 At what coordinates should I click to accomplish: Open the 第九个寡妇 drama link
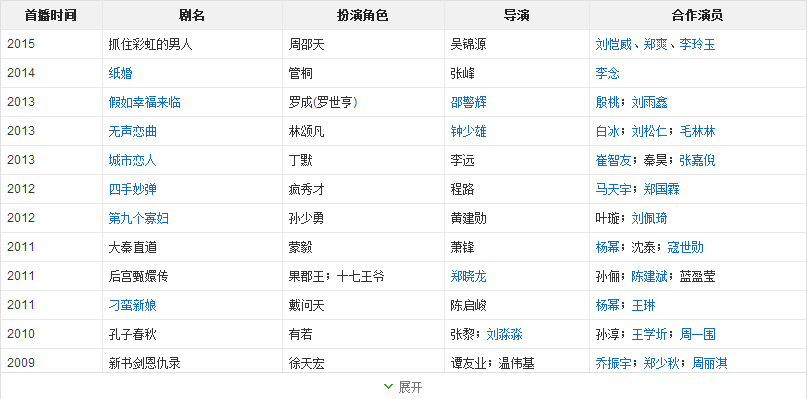coord(139,218)
